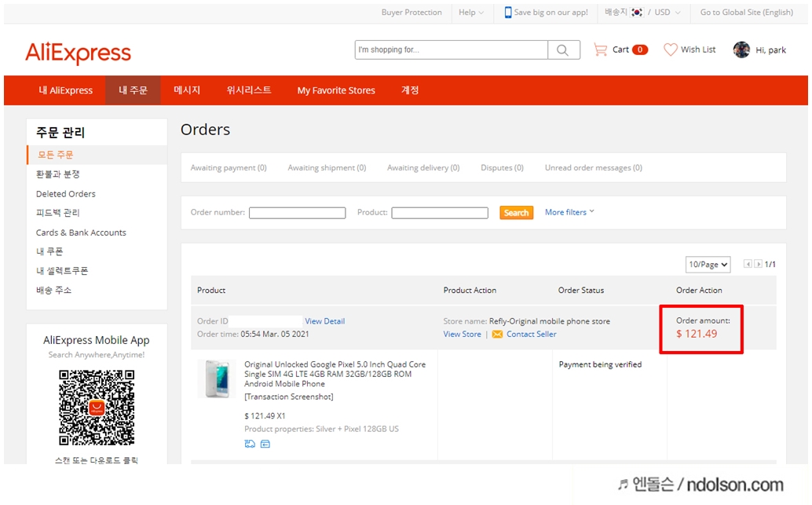Open the 계정 tab

coord(410,90)
